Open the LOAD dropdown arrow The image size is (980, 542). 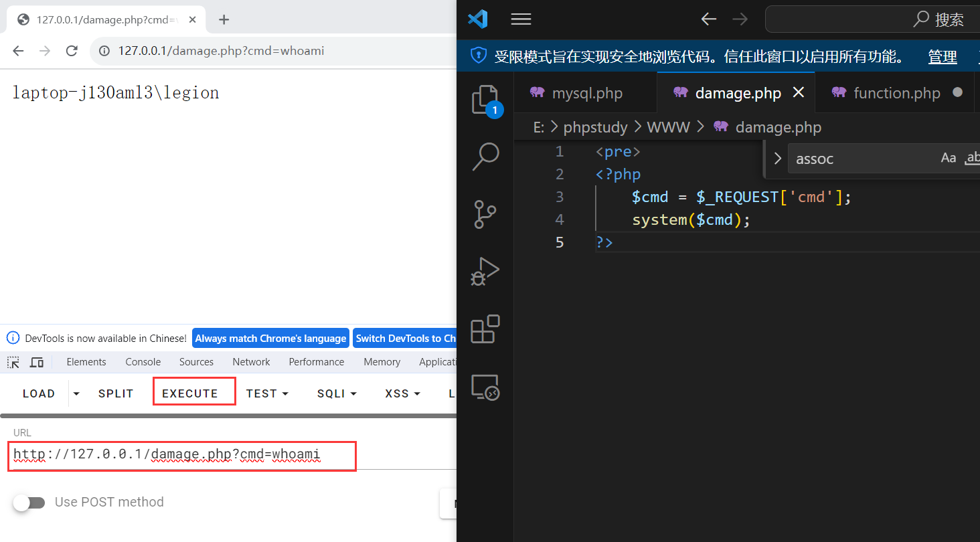76,393
